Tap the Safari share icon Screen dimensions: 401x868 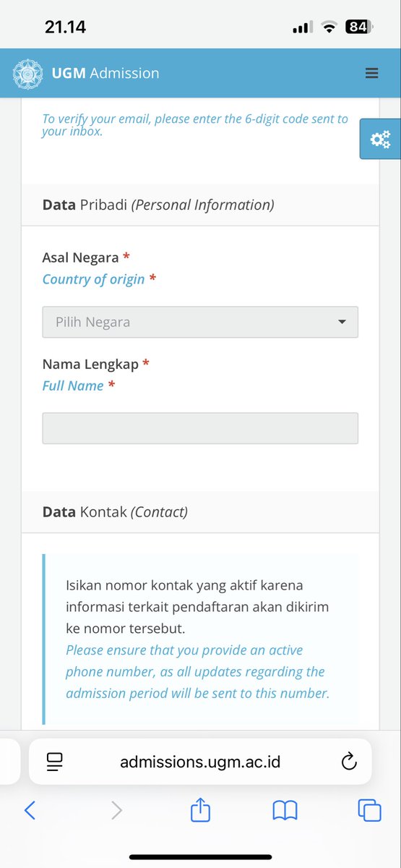point(200,810)
